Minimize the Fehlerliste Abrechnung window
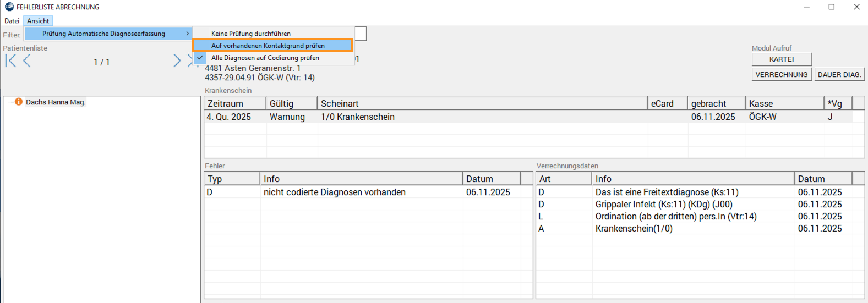 (806, 7)
